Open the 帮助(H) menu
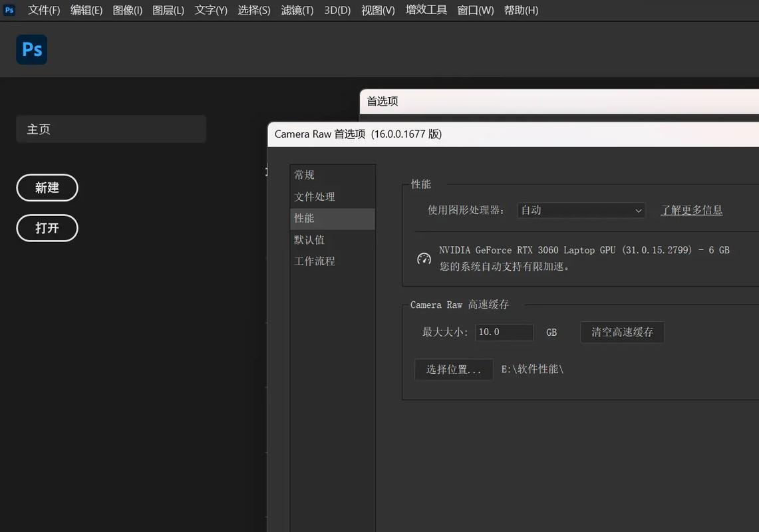This screenshot has width=759, height=532. (522, 10)
